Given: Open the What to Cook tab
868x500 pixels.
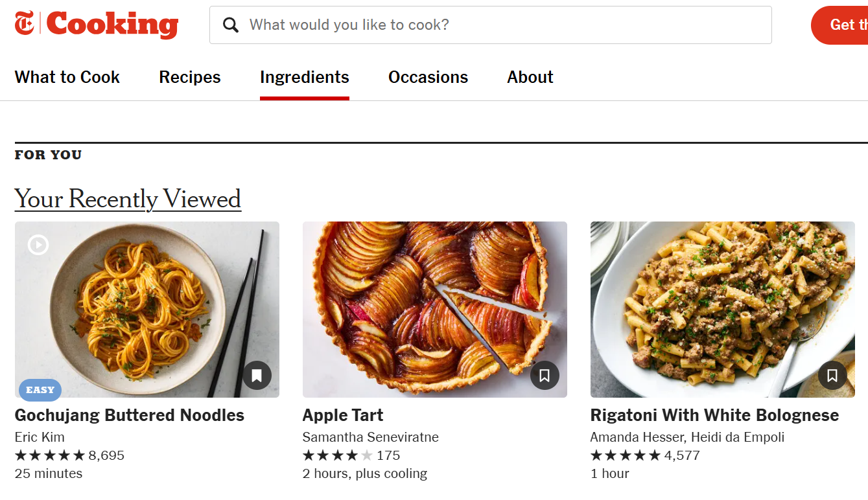Looking at the screenshot, I should [67, 77].
